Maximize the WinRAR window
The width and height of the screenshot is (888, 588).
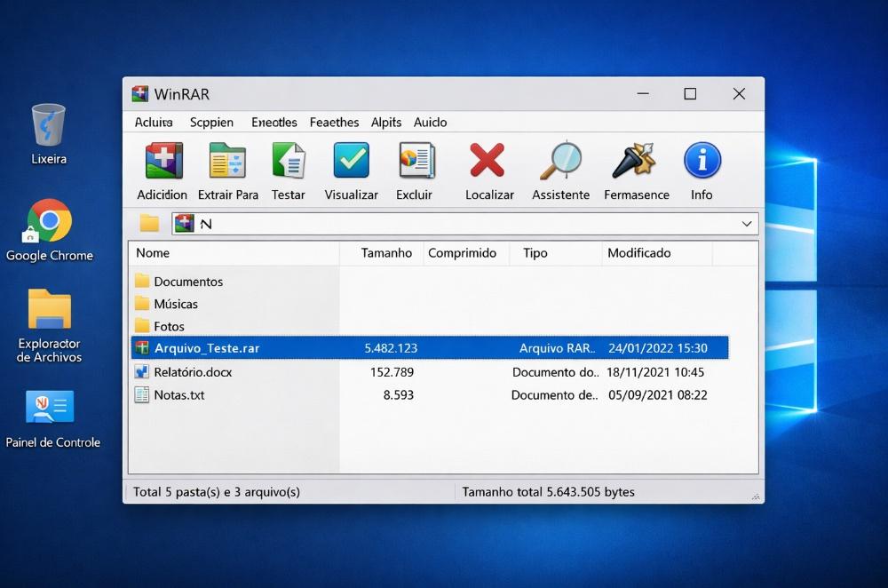(x=690, y=93)
